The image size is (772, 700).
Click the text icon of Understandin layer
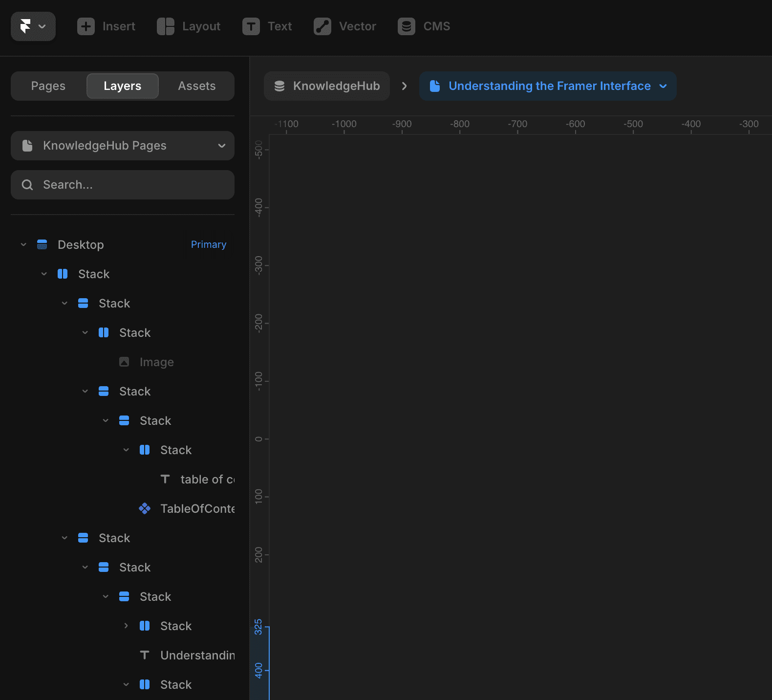pyautogui.click(x=145, y=655)
